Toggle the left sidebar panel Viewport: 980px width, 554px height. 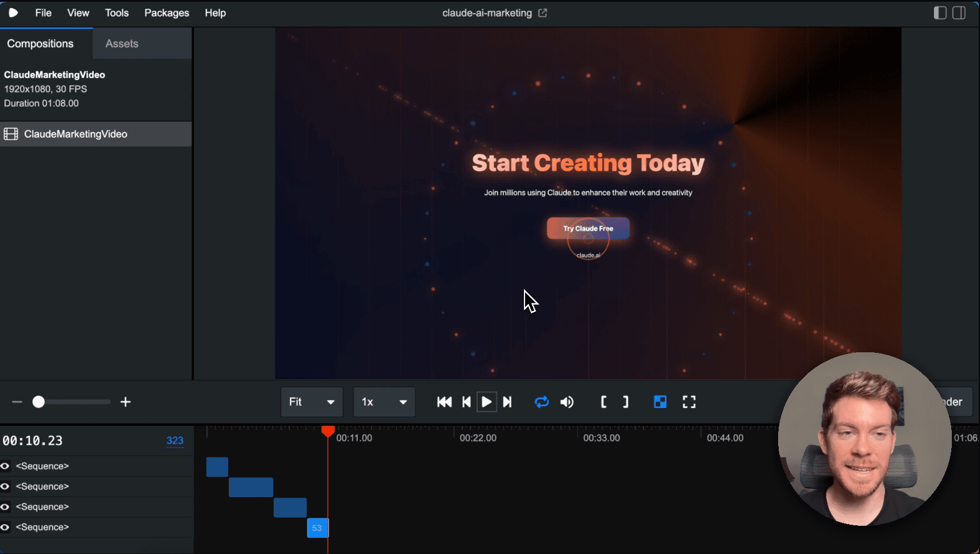coord(940,13)
